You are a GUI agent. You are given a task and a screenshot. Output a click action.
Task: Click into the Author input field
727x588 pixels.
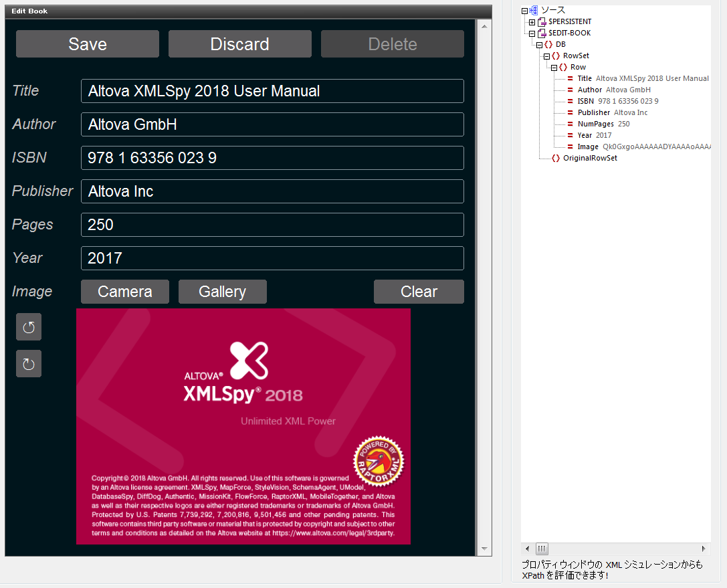tap(272, 124)
